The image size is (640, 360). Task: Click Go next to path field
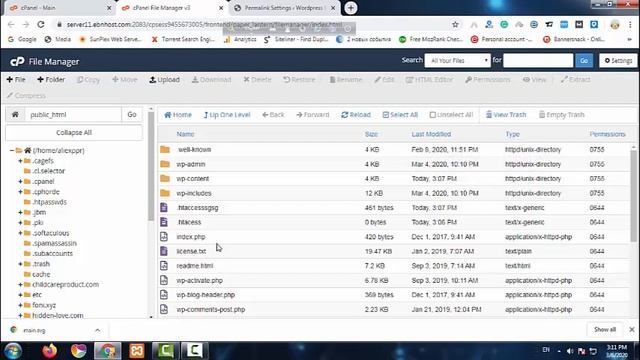point(132,115)
